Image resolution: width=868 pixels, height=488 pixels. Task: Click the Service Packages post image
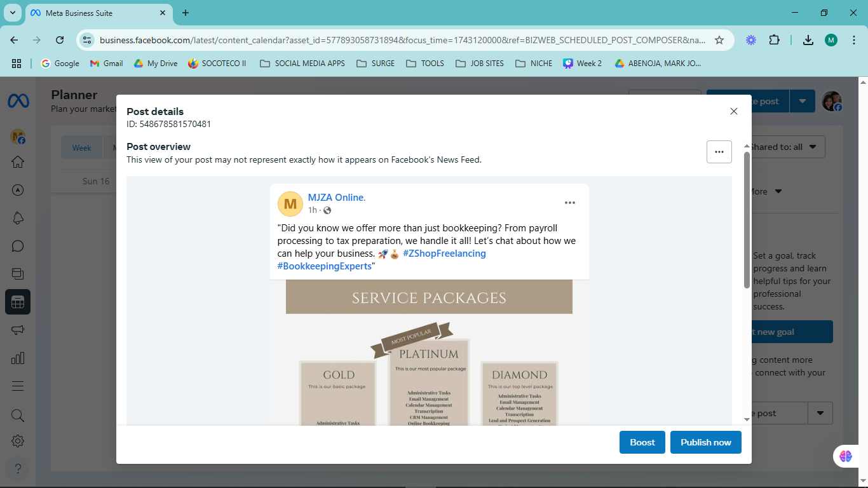click(x=430, y=353)
